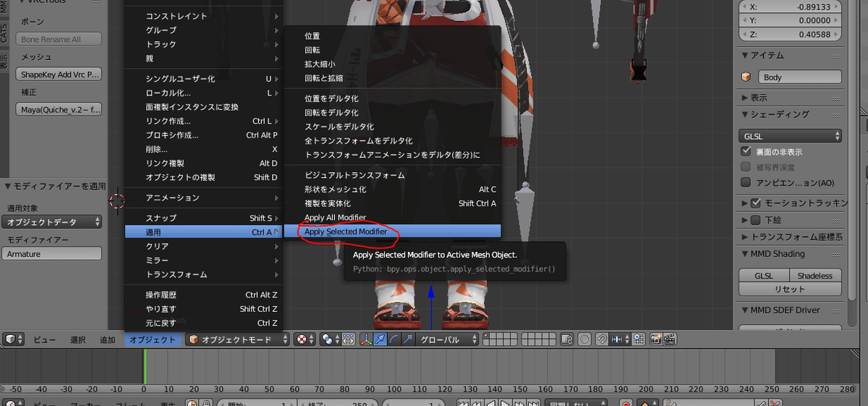Select the rotate manipulator arc icon

(x=393, y=339)
